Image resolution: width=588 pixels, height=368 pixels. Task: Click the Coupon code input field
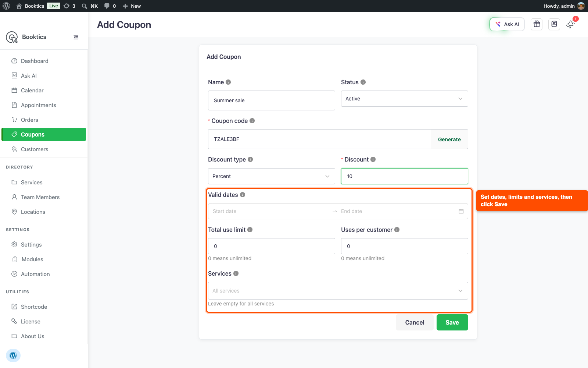point(319,139)
